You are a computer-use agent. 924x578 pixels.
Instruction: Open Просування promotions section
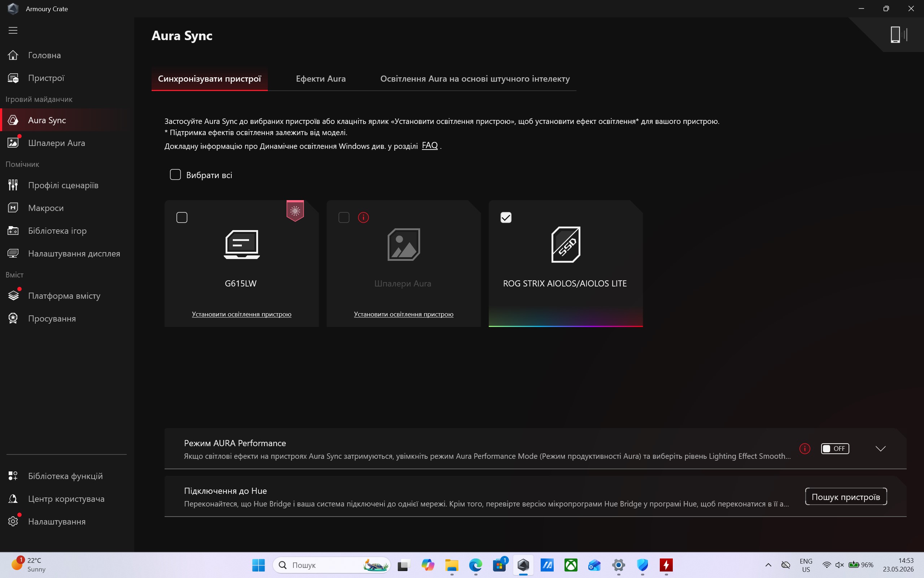click(x=67, y=318)
